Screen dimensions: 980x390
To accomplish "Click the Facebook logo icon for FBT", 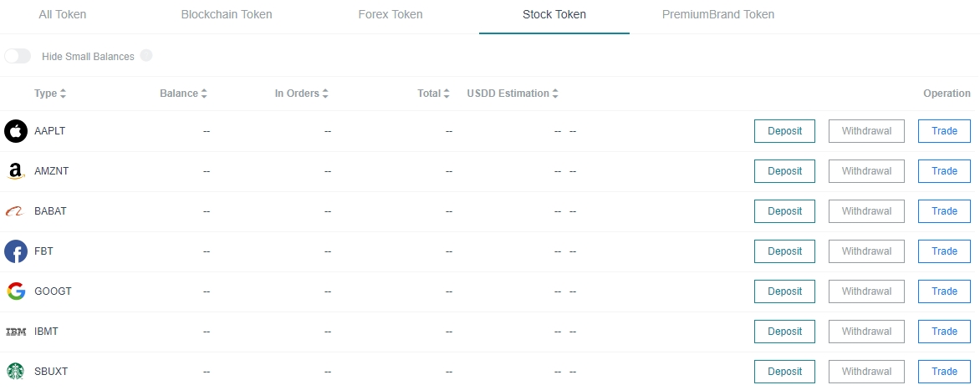I will (x=16, y=251).
